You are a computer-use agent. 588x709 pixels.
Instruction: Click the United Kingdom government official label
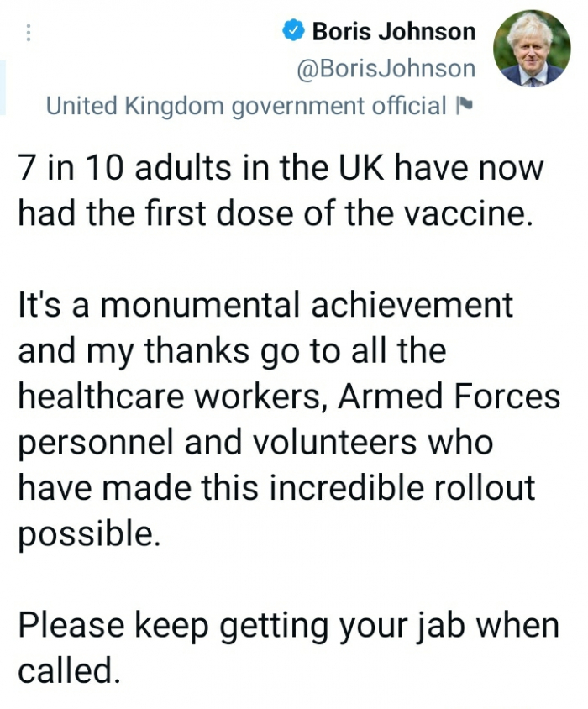point(245,106)
